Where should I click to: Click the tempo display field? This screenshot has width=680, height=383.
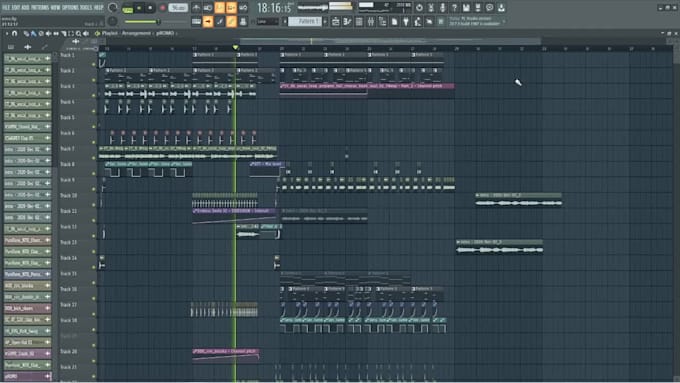click(x=178, y=8)
